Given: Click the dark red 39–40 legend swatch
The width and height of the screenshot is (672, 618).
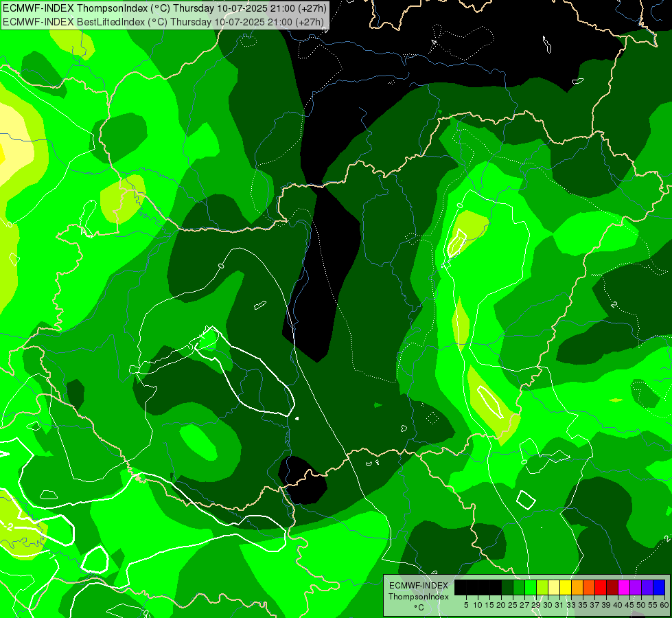Looking at the screenshot, I should click(612, 588).
